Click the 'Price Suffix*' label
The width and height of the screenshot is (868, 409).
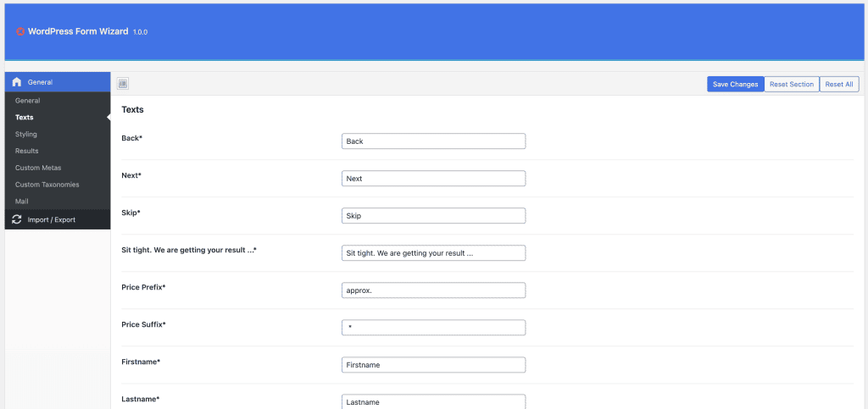(143, 324)
